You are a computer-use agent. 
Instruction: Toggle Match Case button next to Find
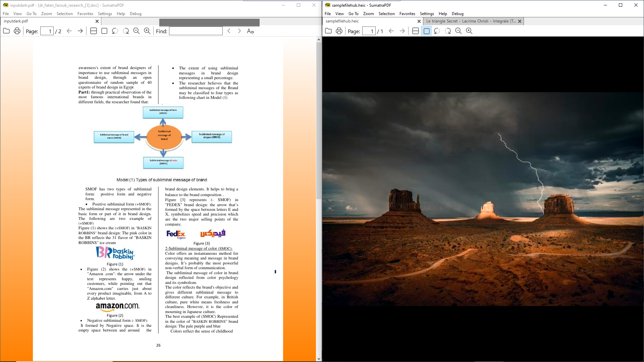click(250, 31)
